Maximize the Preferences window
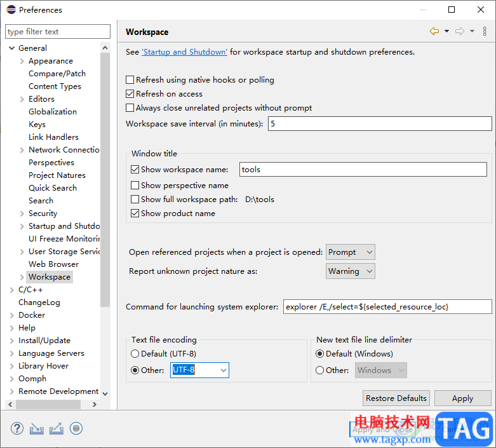The width and height of the screenshot is (496, 448). tap(452, 10)
